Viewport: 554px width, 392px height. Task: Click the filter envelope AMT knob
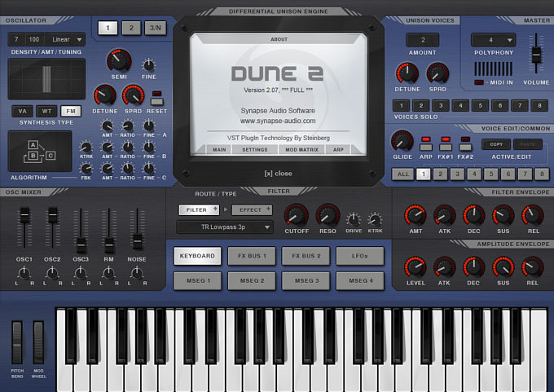(x=415, y=215)
